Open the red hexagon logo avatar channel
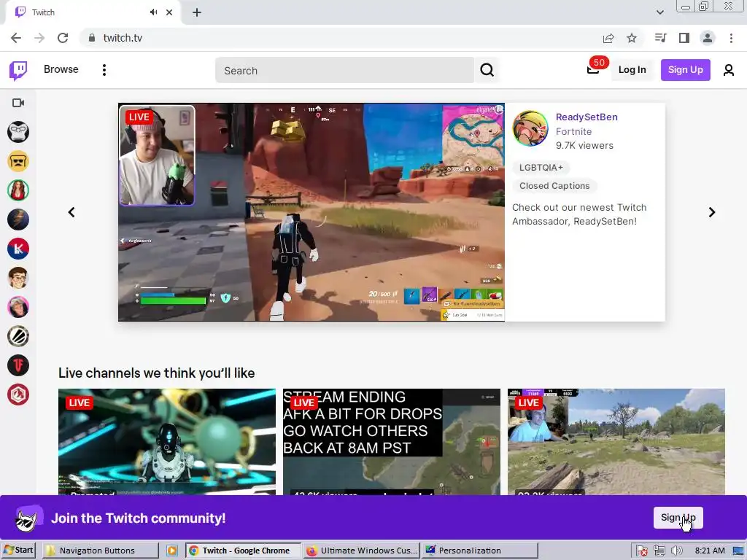The width and height of the screenshot is (747, 560). click(x=18, y=394)
